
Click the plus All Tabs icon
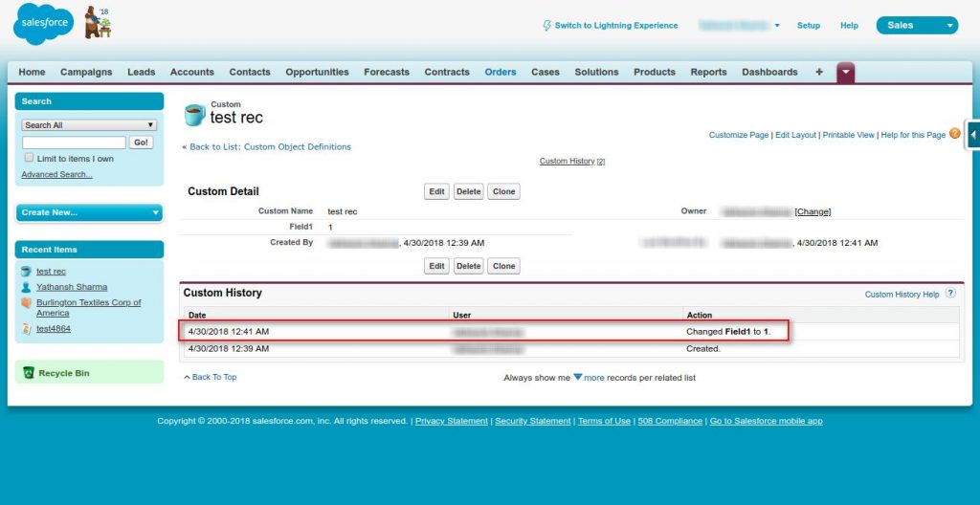click(x=819, y=72)
